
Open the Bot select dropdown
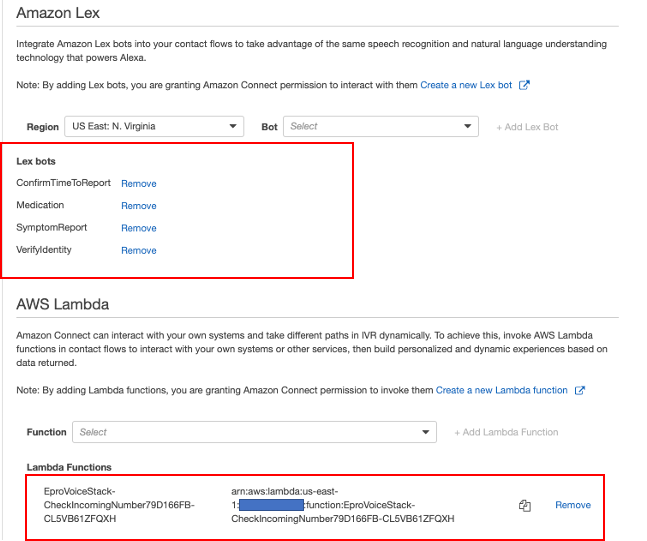[x=380, y=126]
